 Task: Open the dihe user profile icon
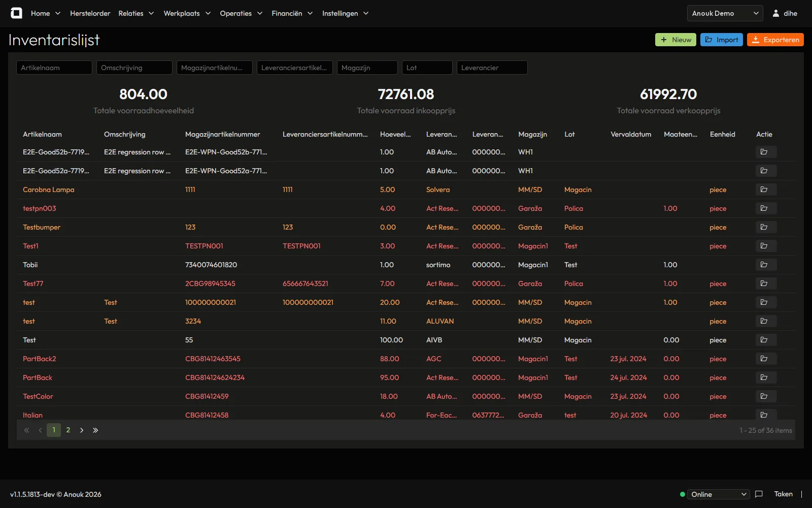click(776, 13)
